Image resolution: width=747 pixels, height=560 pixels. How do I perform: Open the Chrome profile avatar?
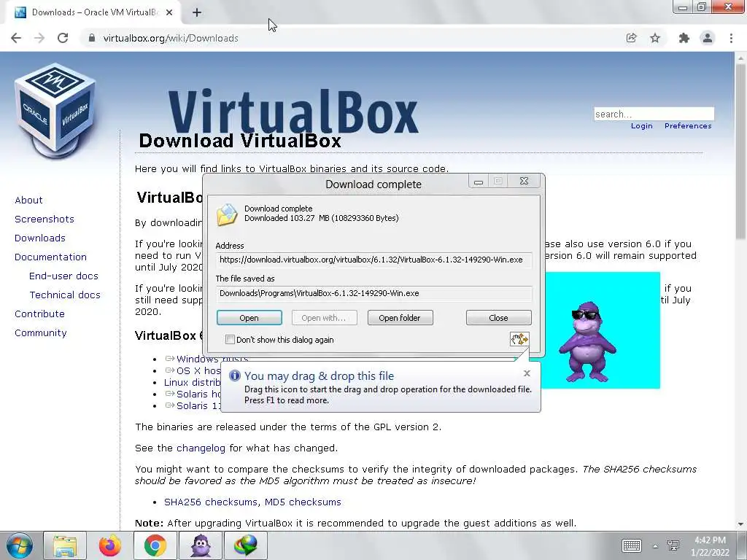(708, 38)
